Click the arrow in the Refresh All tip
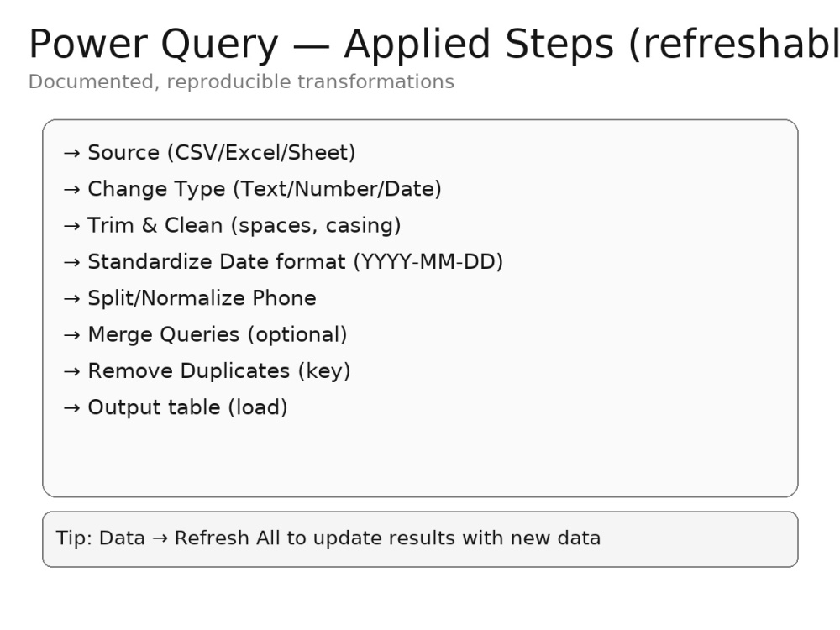This screenshot has height=630, width=840. point(160,538)
